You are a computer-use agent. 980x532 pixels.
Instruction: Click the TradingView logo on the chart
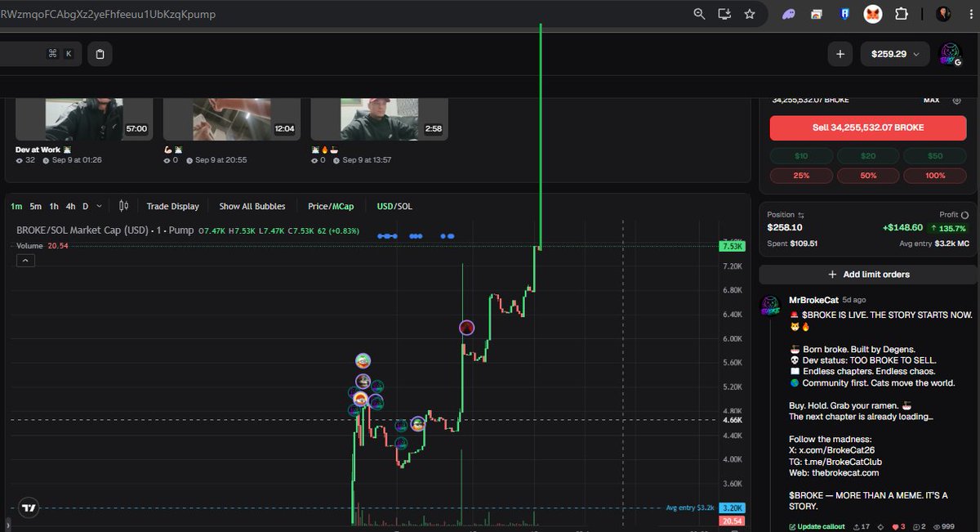click(x=29, y=507)
